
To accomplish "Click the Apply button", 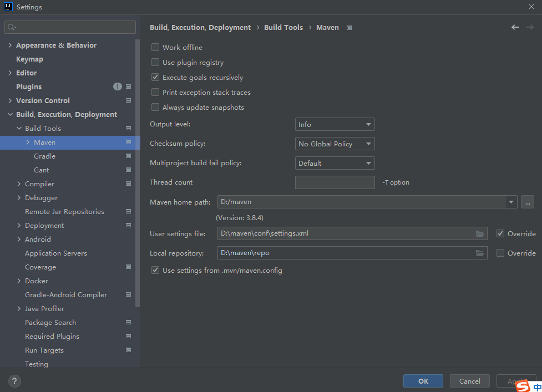I will point(516,381).
